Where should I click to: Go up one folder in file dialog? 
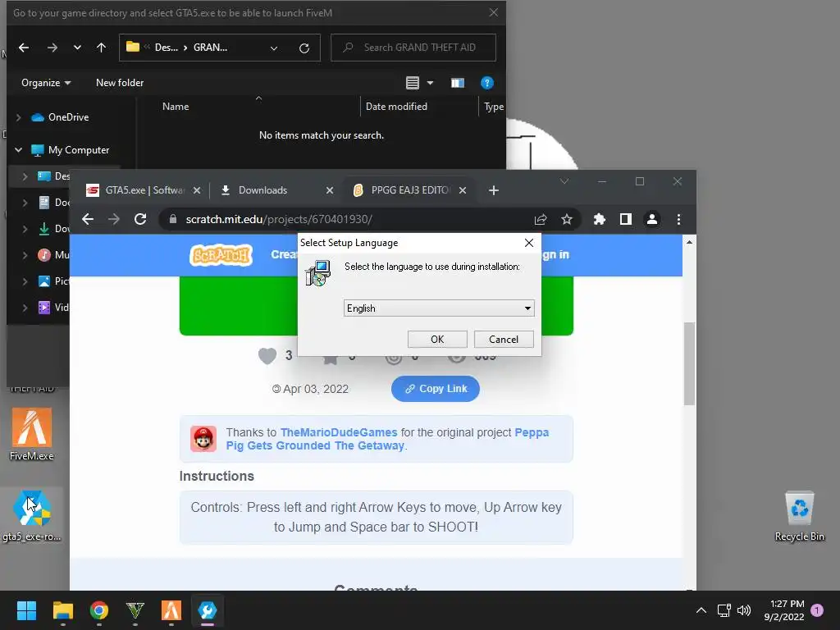[x=101, y=48]
